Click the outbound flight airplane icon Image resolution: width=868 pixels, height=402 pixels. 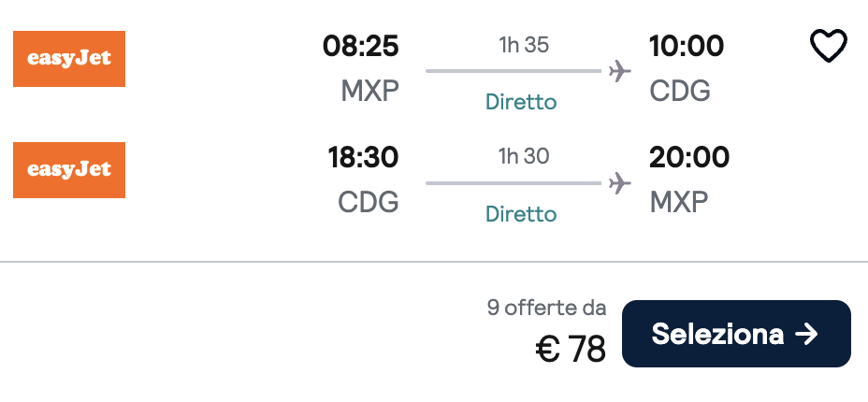click(x=618, y=71)
